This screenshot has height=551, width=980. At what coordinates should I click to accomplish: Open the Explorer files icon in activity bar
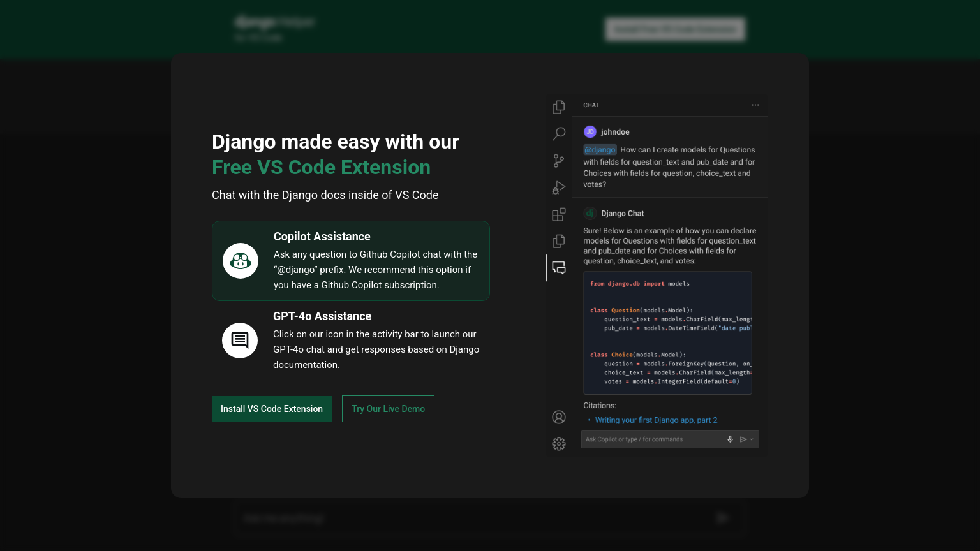coord(558,107)
